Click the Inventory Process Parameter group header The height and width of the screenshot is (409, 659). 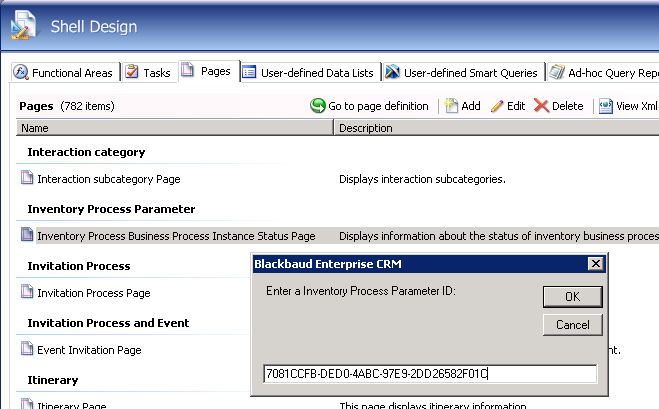pos(111,209)
